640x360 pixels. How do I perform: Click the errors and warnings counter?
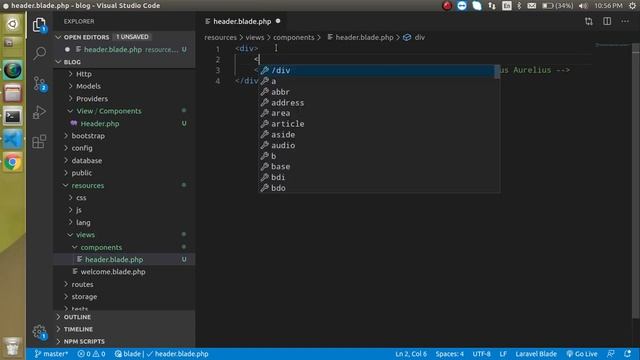tap(91, 354)
